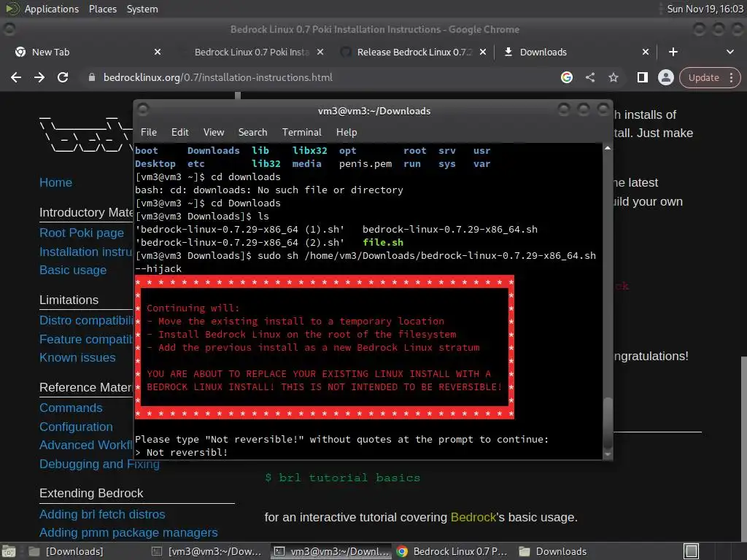The width and height of the screenshot is (747, 560).
Task: Open the Home link in sidebar
Action: click(x=55, y=182)
